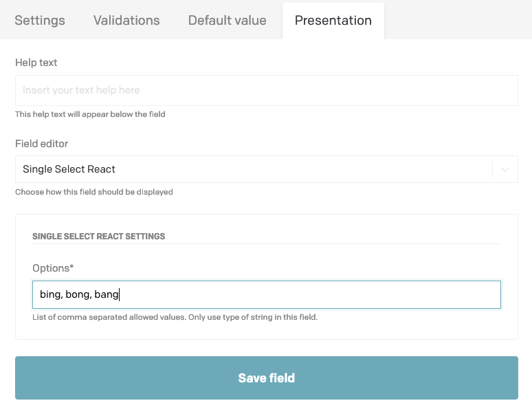The width and height of the screenshot is (532, 414).
Task: Click into the Options text field
Action: tap(309, 295)
